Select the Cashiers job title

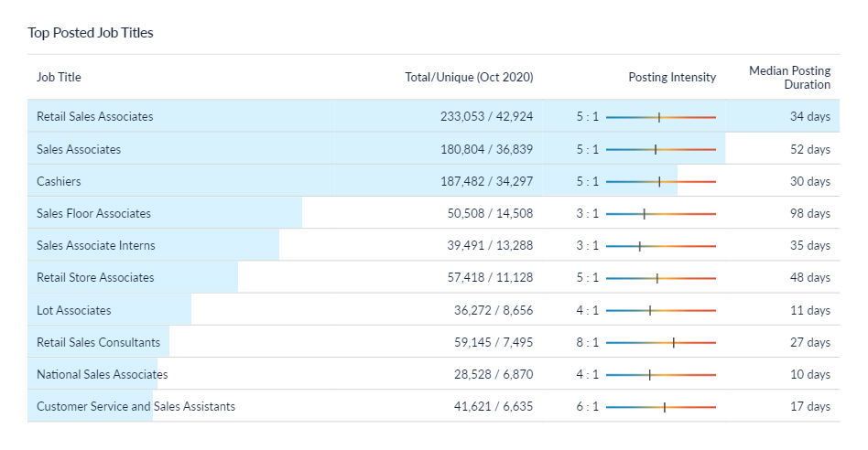pyautogui.click(x=59, y=181)
